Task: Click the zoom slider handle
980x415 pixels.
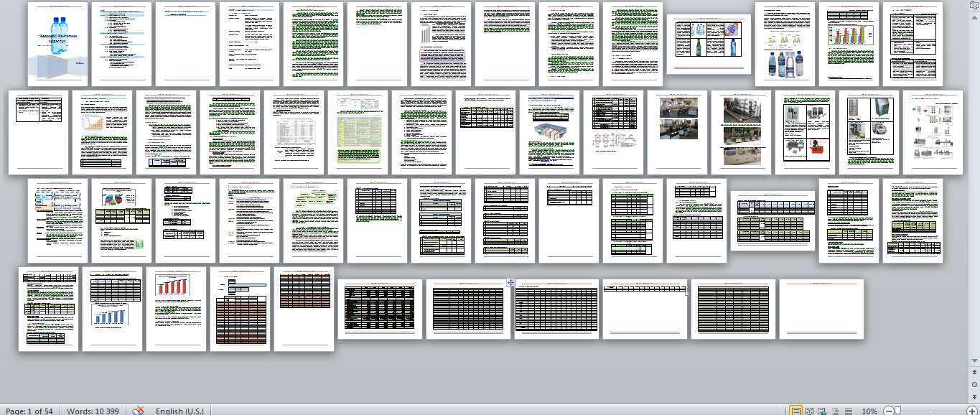Action: pos(897,411)
